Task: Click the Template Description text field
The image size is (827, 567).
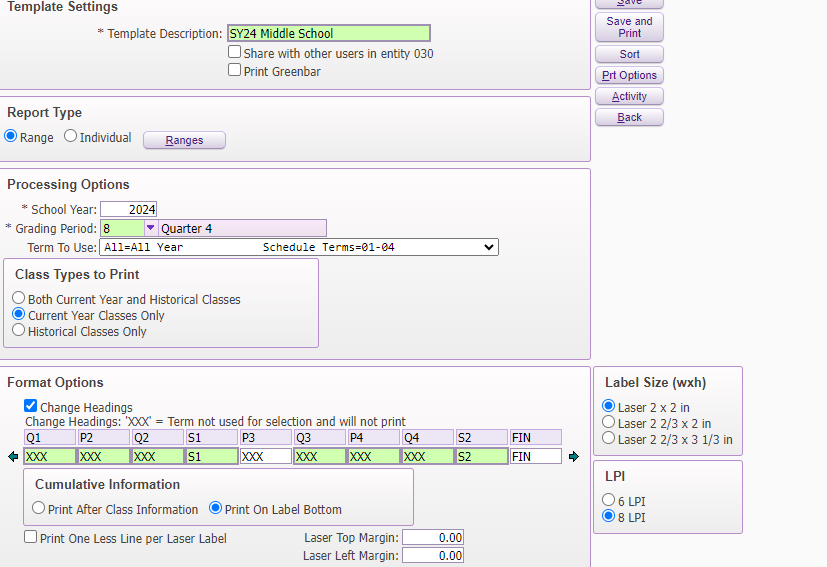Action: pos(328,33)
